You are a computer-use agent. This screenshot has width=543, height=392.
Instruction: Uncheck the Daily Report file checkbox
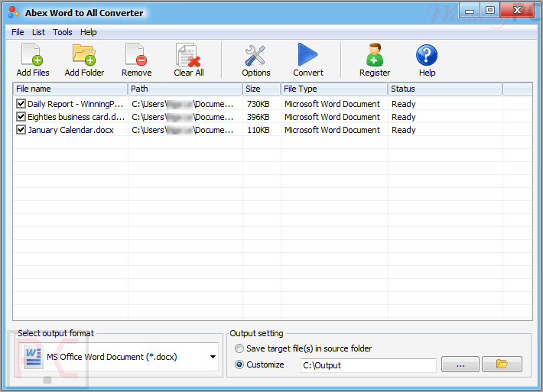point(21,103)
